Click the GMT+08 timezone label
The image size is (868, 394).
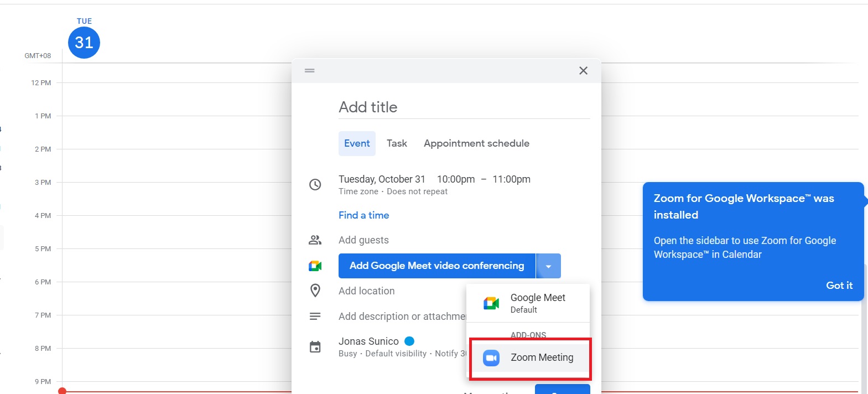(x=38, y=56)
